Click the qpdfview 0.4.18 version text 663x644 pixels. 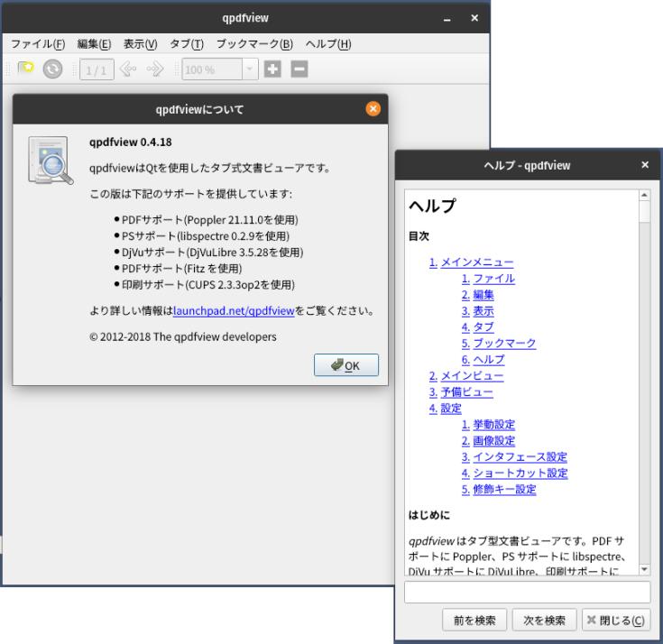coord(131,143)
